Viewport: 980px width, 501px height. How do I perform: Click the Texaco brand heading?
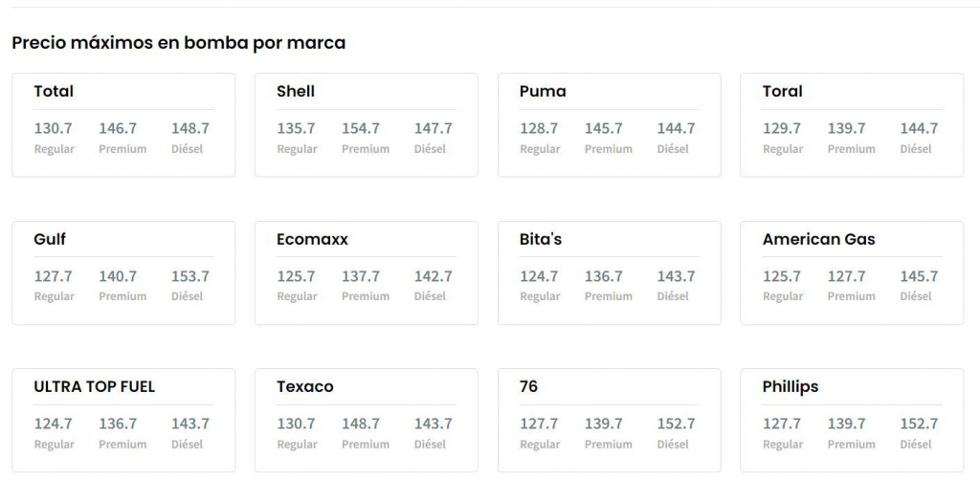[305, 387]
